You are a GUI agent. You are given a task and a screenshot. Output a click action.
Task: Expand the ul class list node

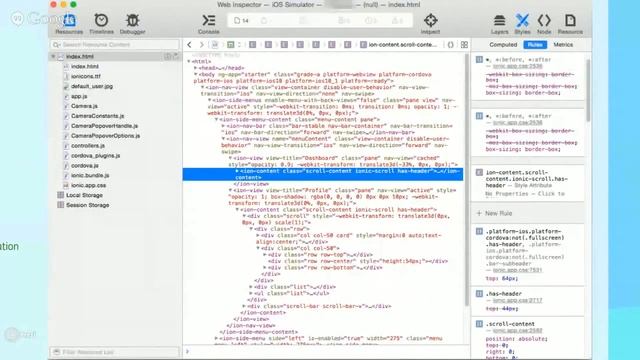point(251,293)
